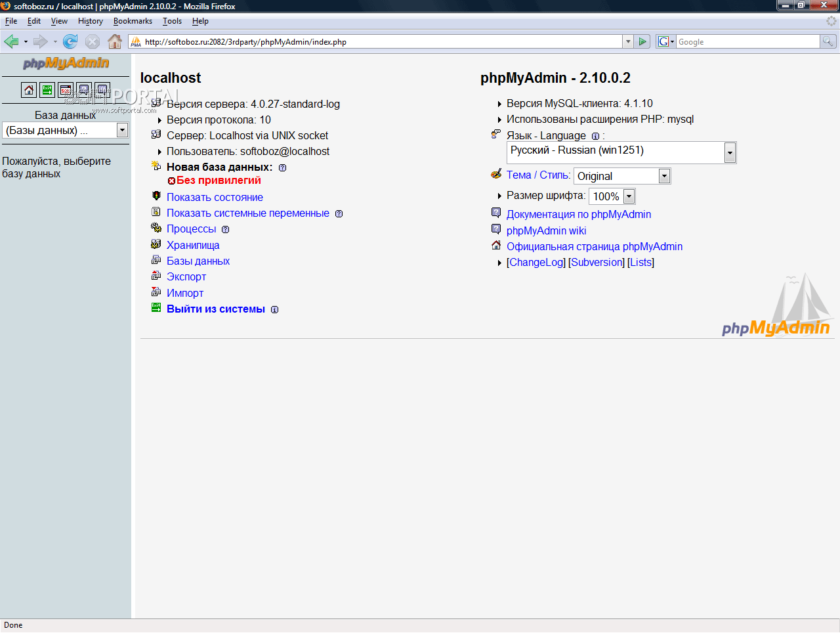Click the green Go arrow beside address bar

coord(642,41)
